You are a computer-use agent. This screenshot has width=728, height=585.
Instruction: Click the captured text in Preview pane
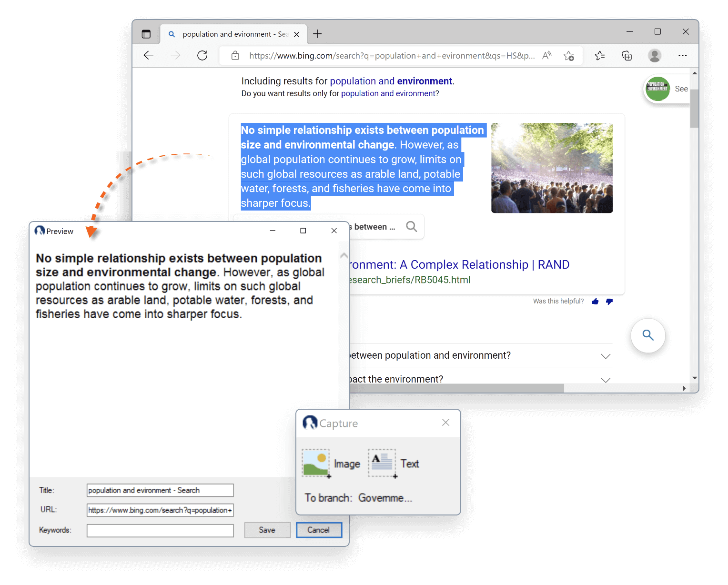click(180, 286)
